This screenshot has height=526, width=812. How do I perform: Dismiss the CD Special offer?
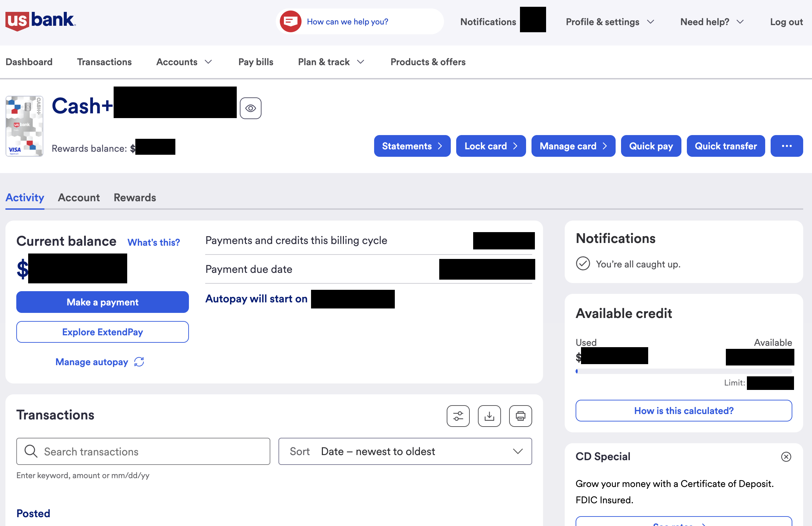(x=786, y=456)
